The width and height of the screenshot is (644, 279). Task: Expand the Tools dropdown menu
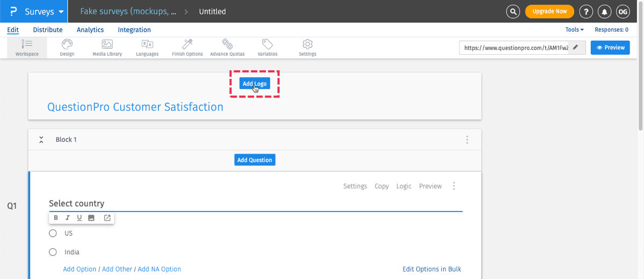pos(574,30)
